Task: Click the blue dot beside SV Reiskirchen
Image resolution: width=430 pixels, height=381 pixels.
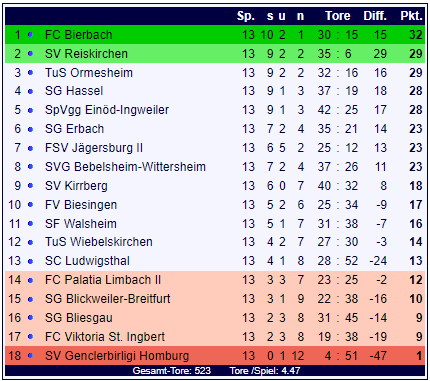Action: [30, 53]
